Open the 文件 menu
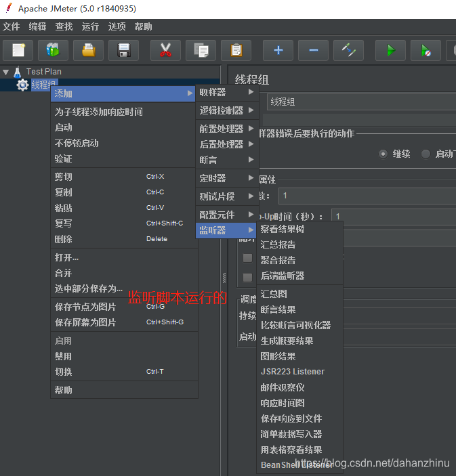 12,26
